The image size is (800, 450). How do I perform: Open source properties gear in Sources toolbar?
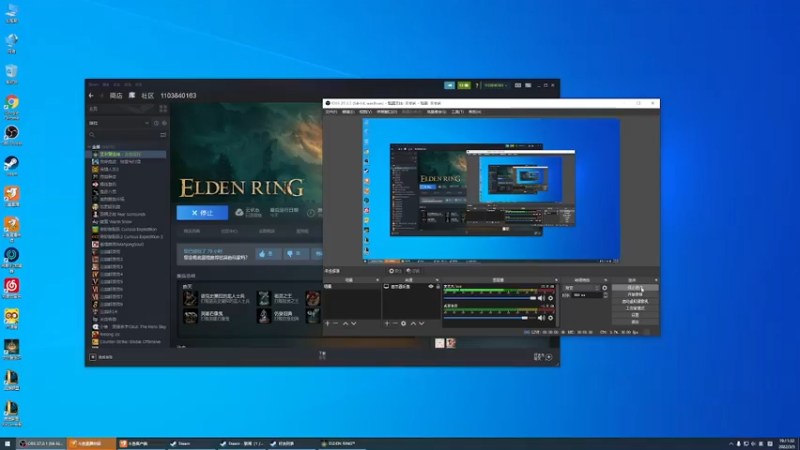click(404, 323)
